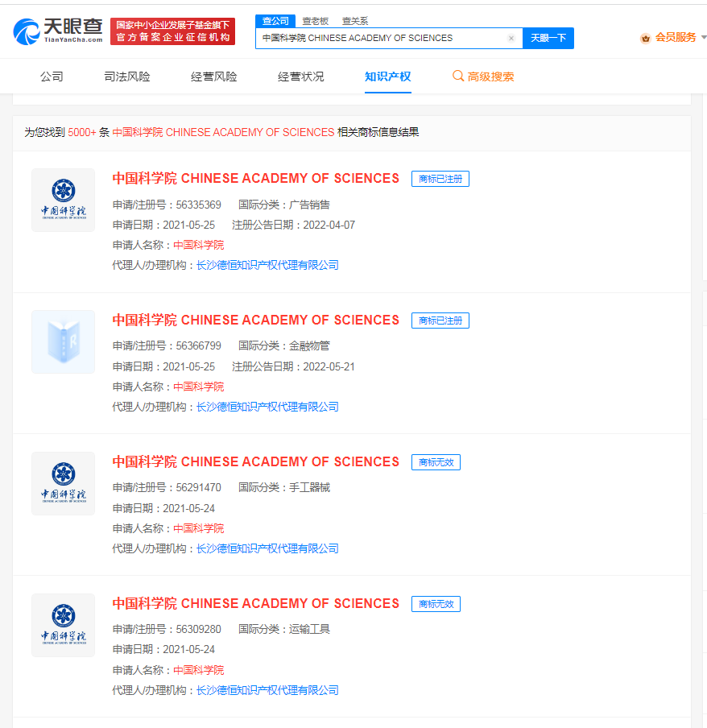Click 国际分类:金融物管 text
The height and width of the screenshot is (728, 707).
[284, 346]
